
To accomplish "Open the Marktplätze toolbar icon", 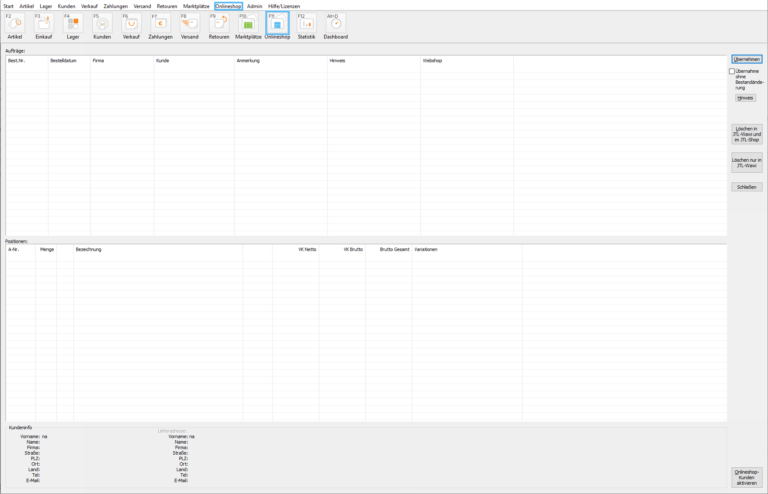I will pos(248,24).
